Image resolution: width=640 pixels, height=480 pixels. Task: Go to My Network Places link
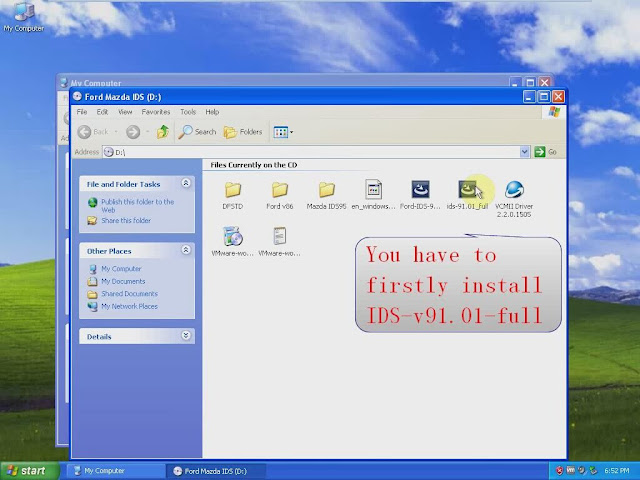[129, 306]
